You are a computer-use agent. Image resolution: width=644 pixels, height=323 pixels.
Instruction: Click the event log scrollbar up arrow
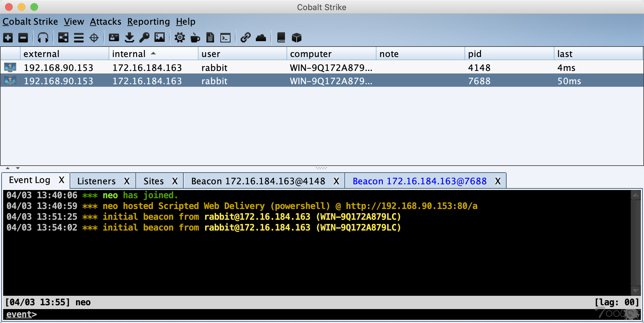[635, 195]
